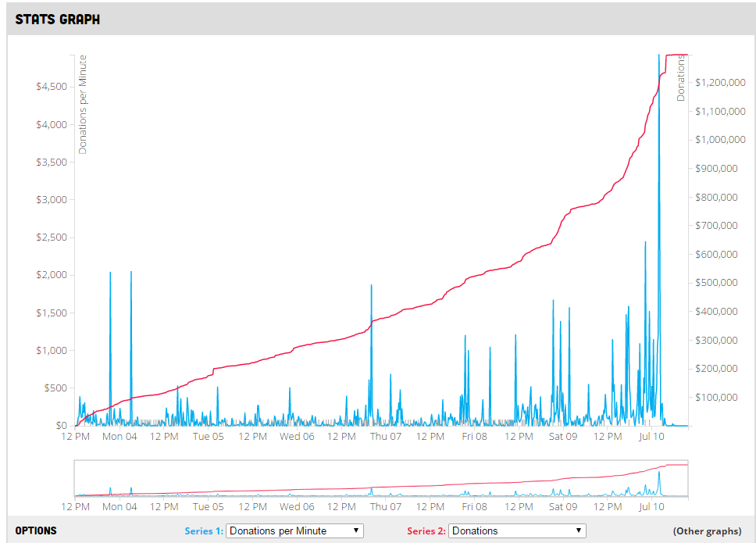Click the $1,500 left axis label
The width and height of the screenshot is (756, 543).
click(52, 313)
